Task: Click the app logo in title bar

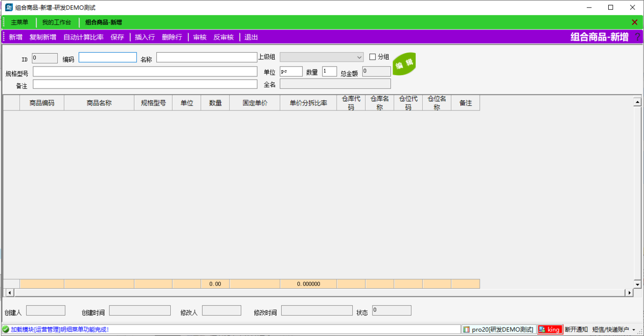Action: pyautogui.click(x=8, y=8)
